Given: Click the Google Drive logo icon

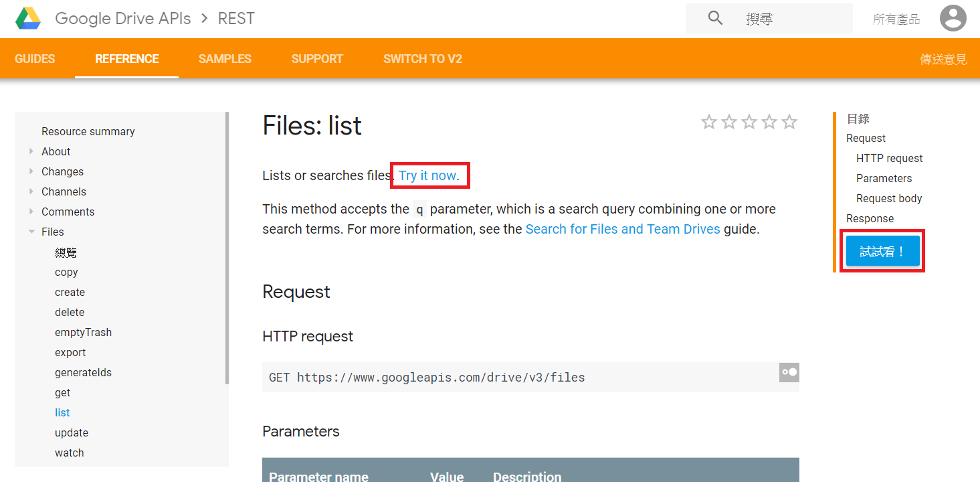Looking at the screenshot, I should pyautogui.click(x=28, y=18).
